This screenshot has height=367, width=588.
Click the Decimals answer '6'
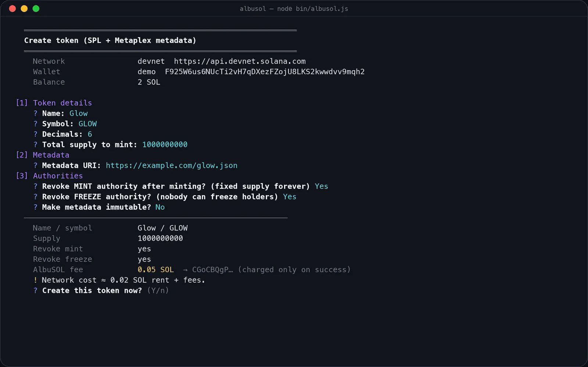[x=90, y=134]
